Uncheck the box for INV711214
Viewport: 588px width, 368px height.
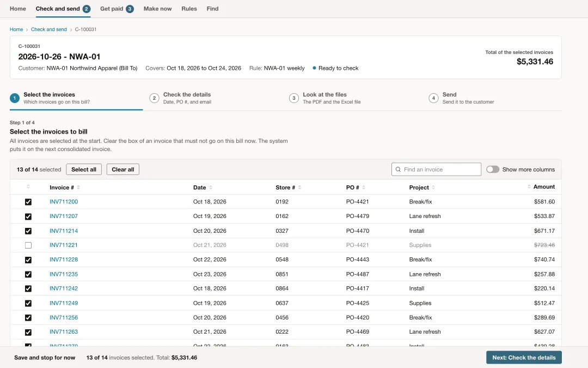pyautogui.click(x=28, y=231)
